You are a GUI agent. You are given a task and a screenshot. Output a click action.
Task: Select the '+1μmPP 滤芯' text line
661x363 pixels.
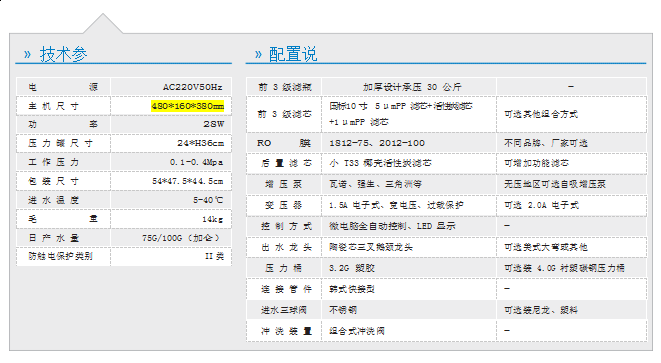coord(359,122)
